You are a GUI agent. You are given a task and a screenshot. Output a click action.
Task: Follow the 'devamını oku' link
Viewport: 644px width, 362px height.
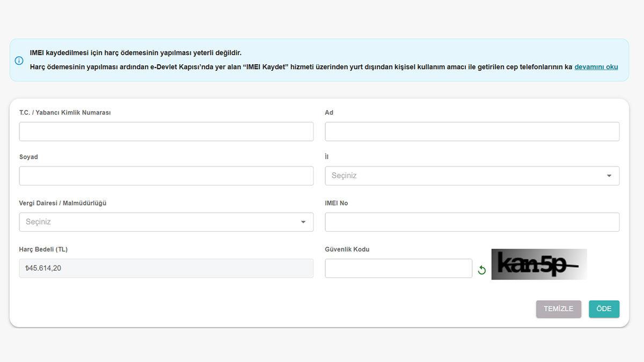pyautogui.click(x=596, y=67)
